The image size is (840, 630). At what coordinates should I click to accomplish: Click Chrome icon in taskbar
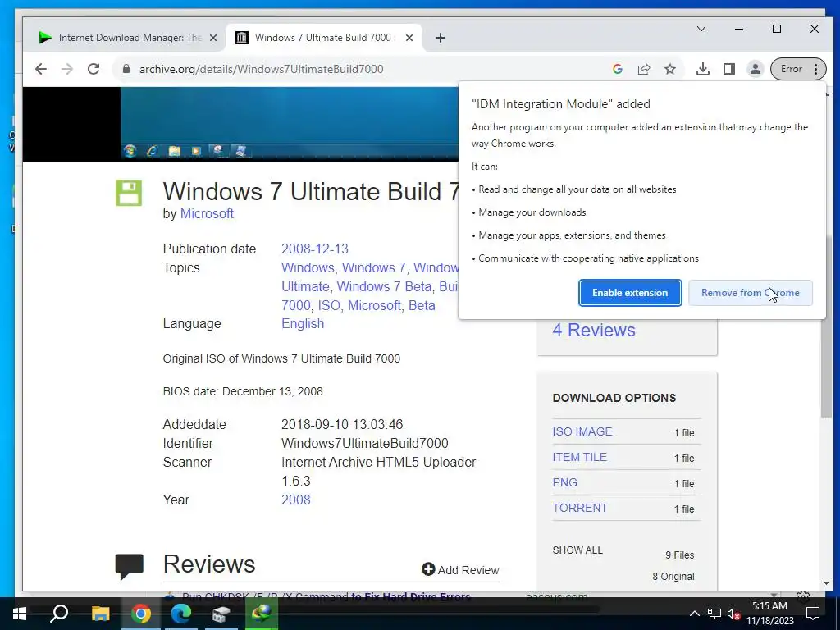tap(141, 614)
